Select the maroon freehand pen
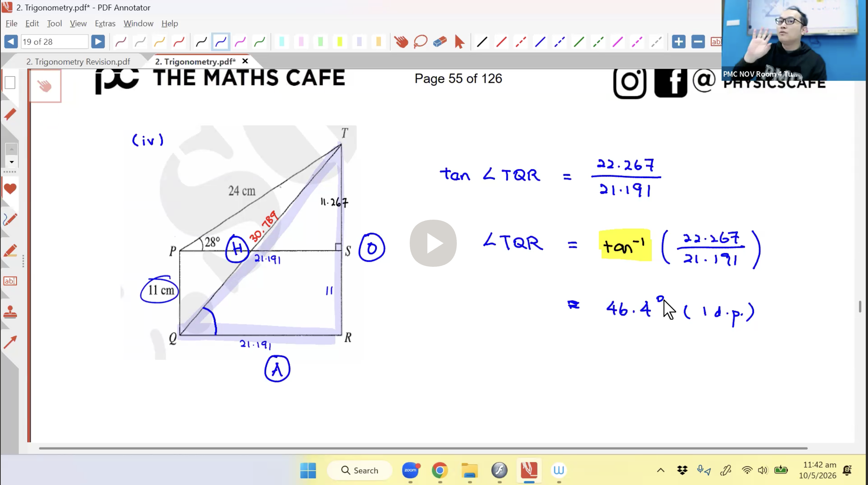The height and width of the screenshot is (485, 868). [121, 42]
